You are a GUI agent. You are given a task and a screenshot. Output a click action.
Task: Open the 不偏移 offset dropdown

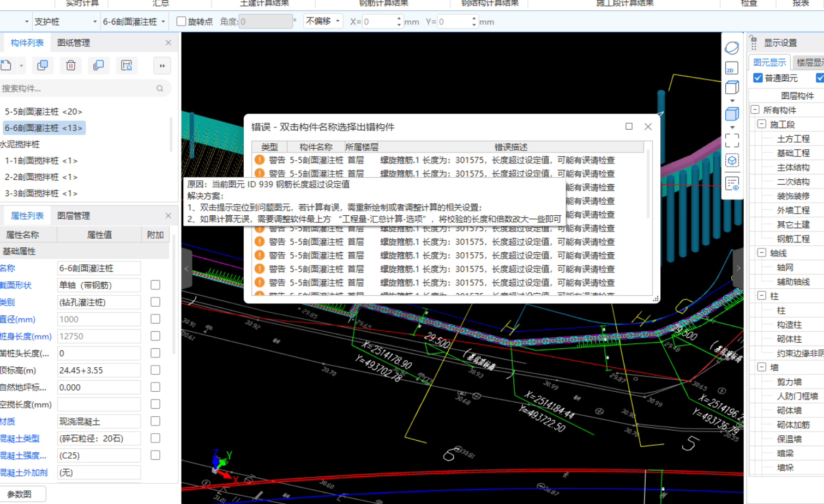(x=323, y=21)
